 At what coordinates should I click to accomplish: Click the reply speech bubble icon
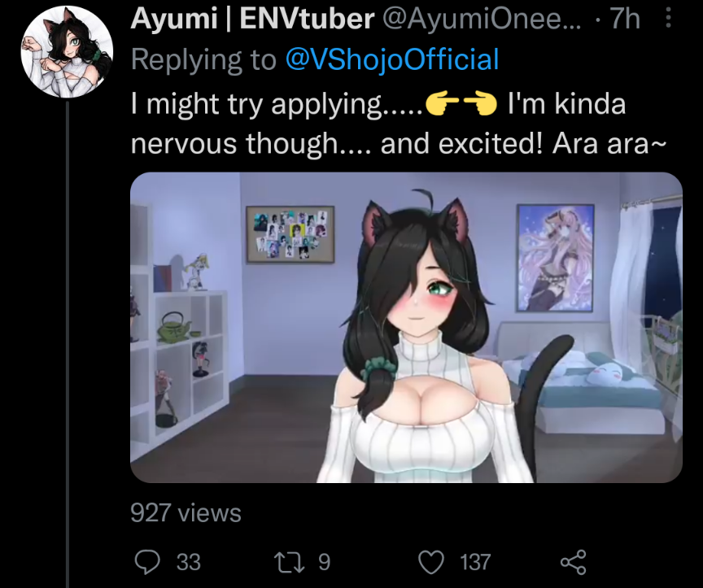click(147, 562)
